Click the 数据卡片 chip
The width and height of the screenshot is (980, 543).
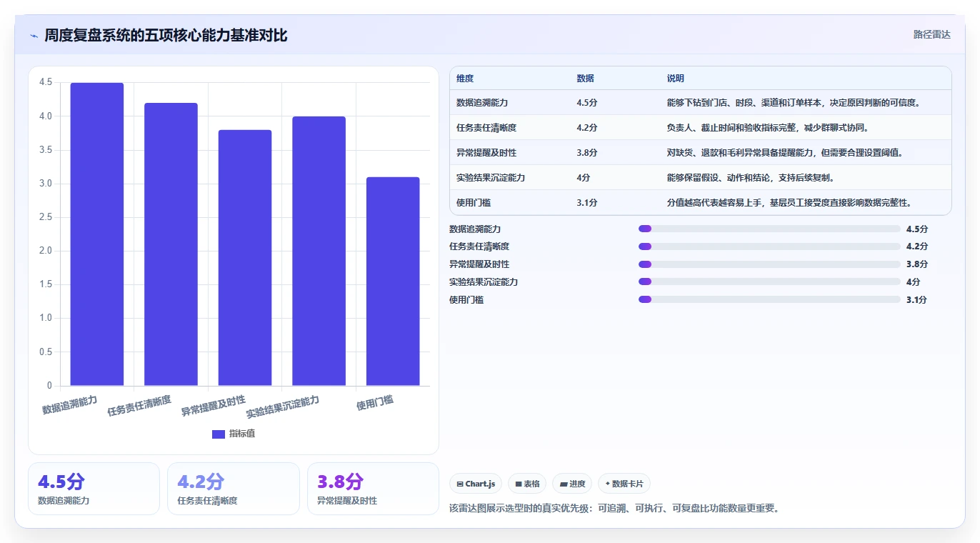click(624, 484)
